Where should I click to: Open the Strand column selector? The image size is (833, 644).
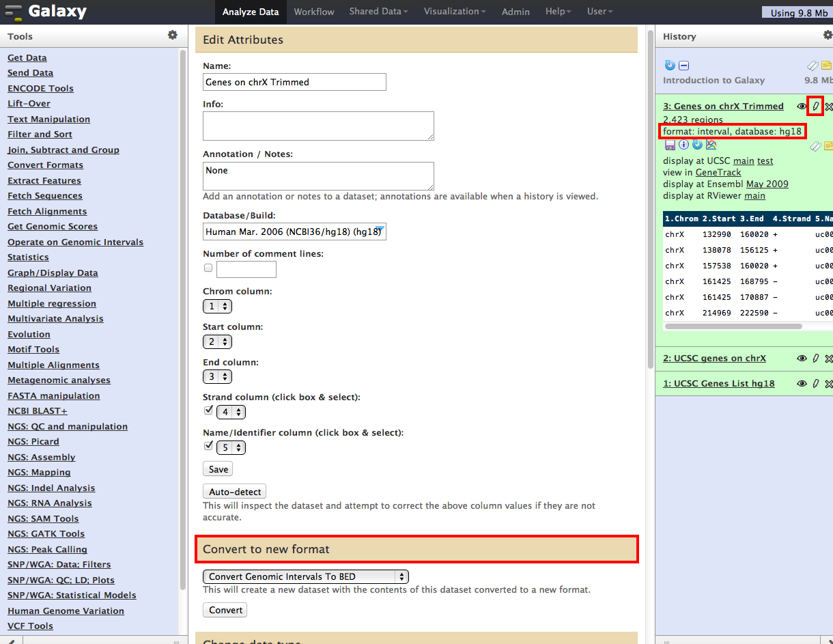point(231,412)
